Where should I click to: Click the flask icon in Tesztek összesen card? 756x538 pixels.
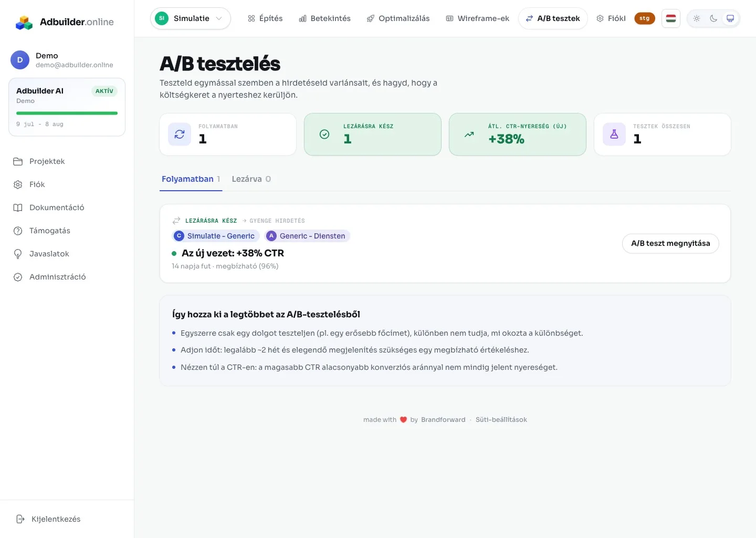click(x=614, y=134)
